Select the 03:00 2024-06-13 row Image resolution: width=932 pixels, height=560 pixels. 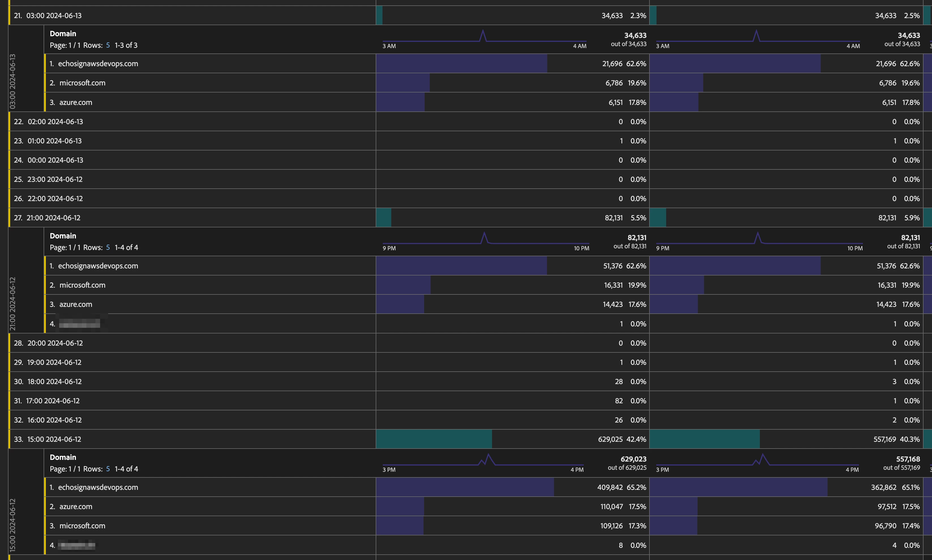[54, 16]
